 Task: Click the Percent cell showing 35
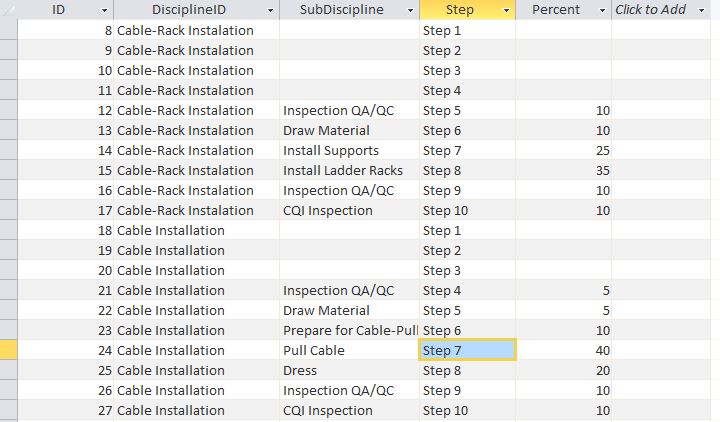[x=563, y=170]
